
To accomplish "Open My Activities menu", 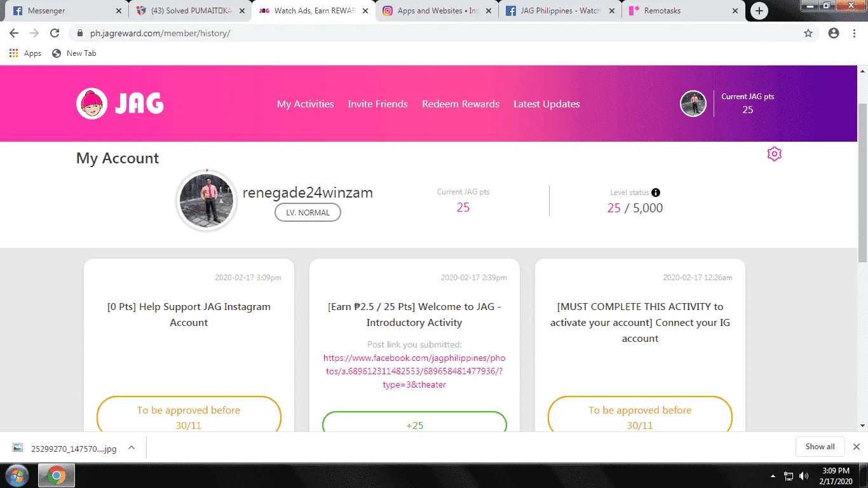I will click(306, 104).
